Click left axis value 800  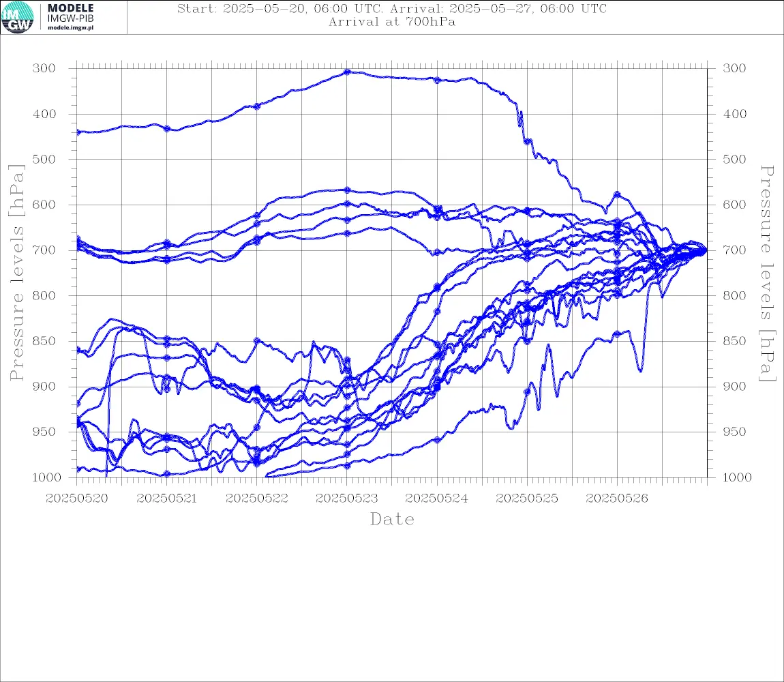(x=44, y=296)
